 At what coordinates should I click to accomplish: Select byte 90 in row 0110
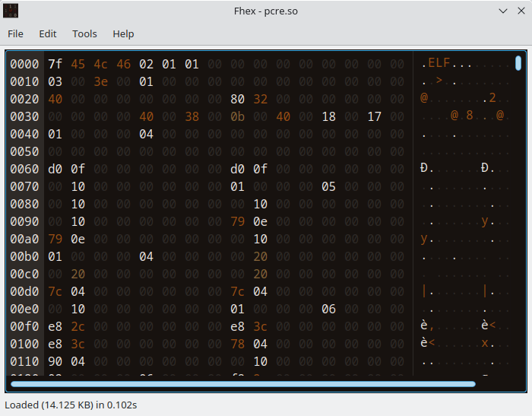tap(55, 362)
